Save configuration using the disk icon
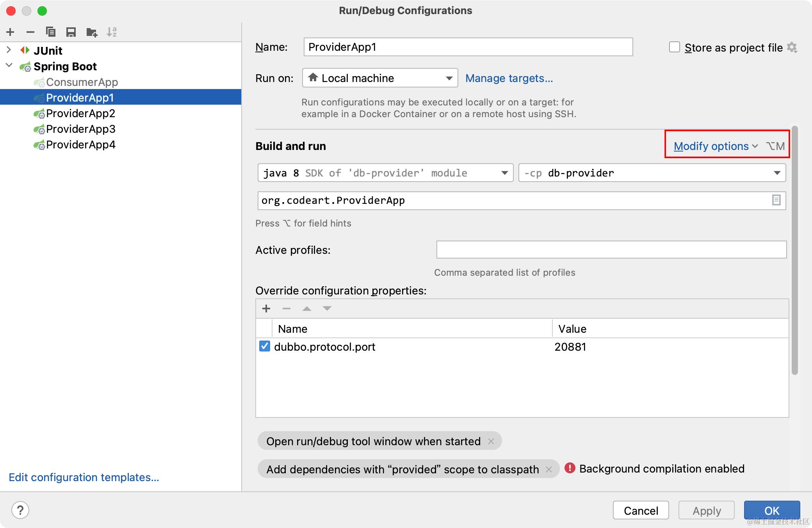 (x=71, y=32)
